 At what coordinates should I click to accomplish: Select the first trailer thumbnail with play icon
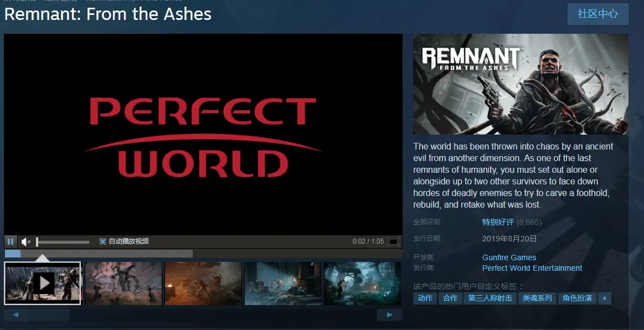[x=42, y=283]
